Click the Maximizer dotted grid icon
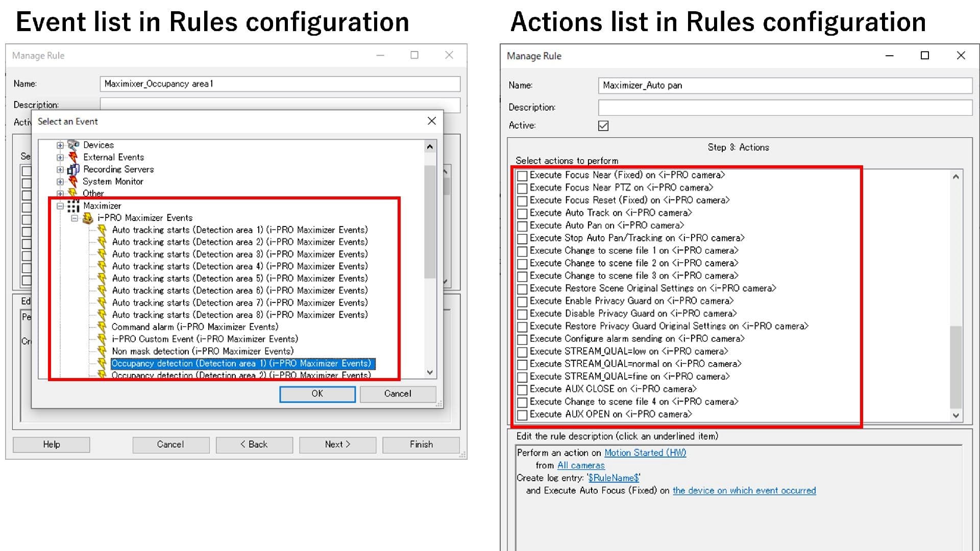Image resolution: width=980 pixels, height=551 pixels. (x=73, y=206)
